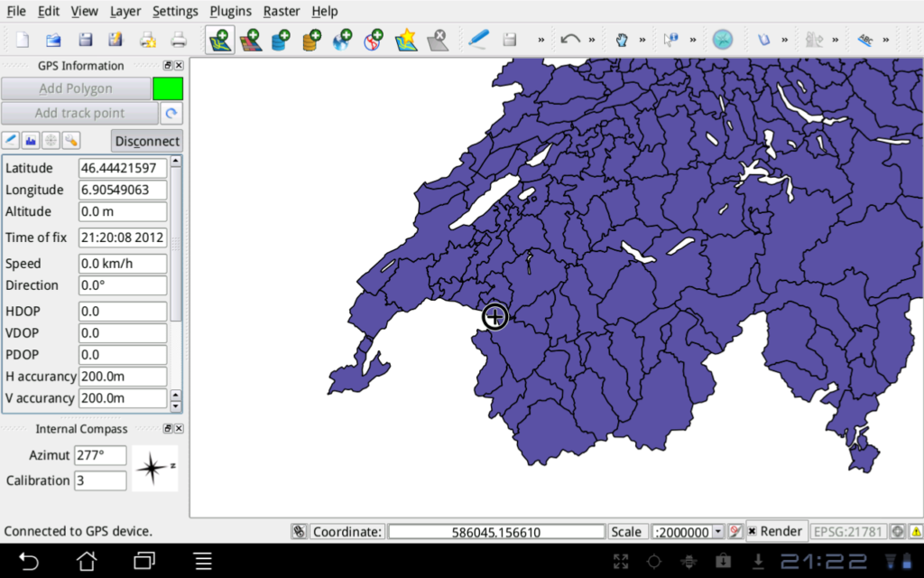Toggle the CRS status icon next to EPSG:21781

pos(897,531)
